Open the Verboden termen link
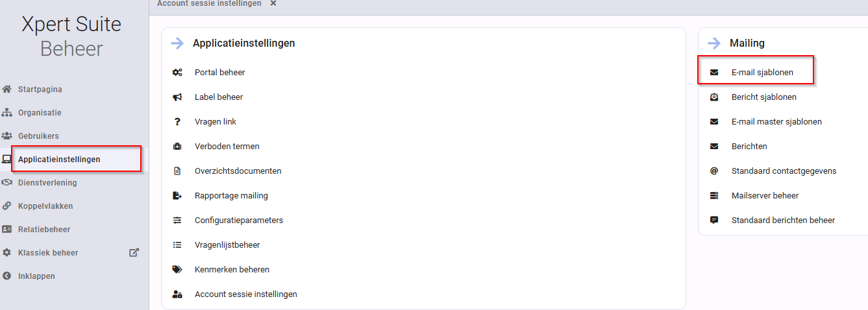This screenshot has height=310, width=868. (227, 147)
